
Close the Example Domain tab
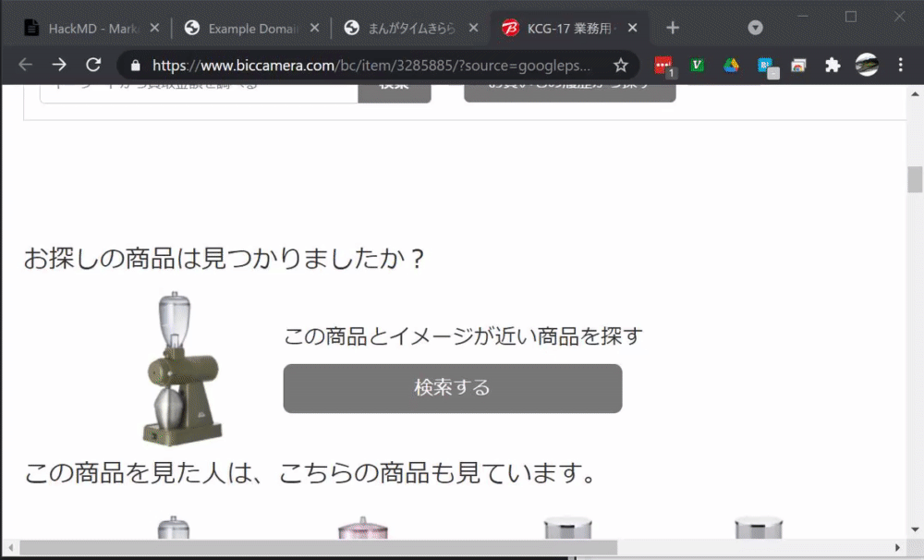point(314,28)
